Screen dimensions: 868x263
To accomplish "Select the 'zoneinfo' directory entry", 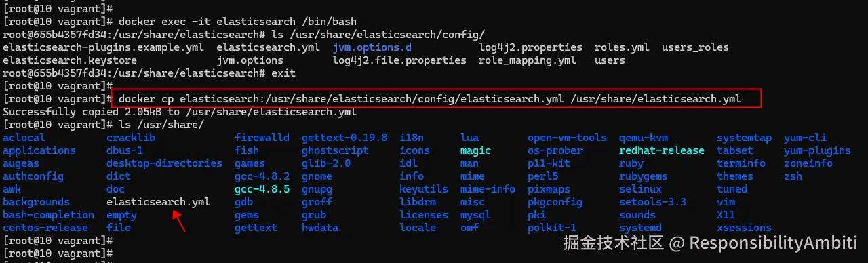I will (x=808, y=163).
